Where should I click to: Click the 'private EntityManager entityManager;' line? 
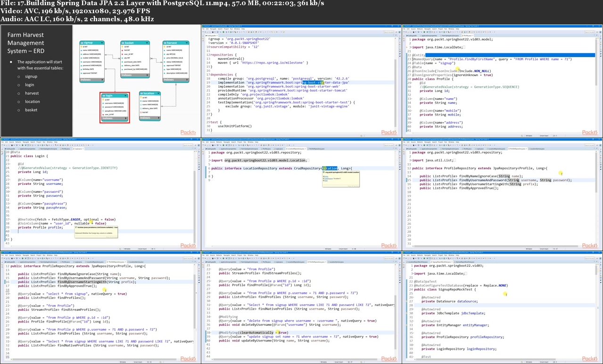point(456,325)
